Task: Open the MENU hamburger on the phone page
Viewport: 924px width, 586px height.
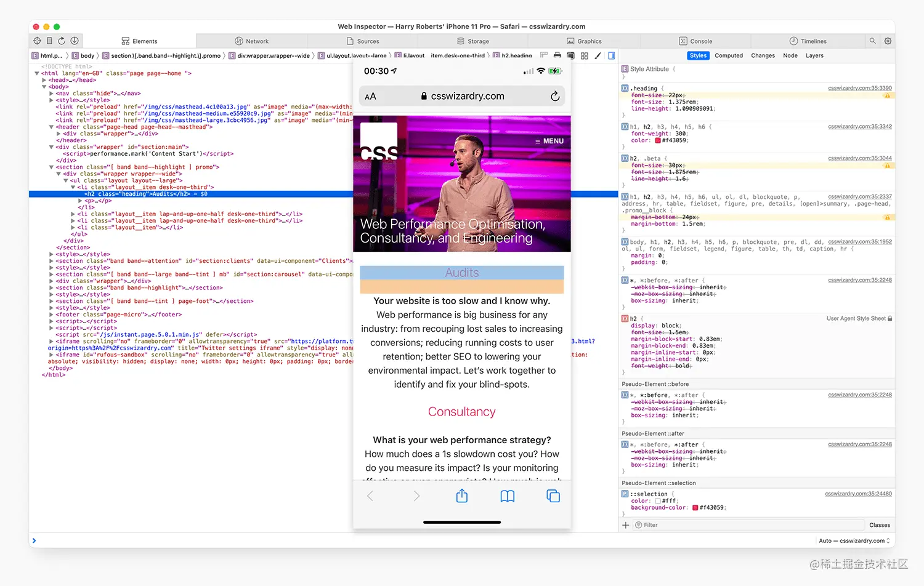Action: pyautogui.click(x=549, y=141)
